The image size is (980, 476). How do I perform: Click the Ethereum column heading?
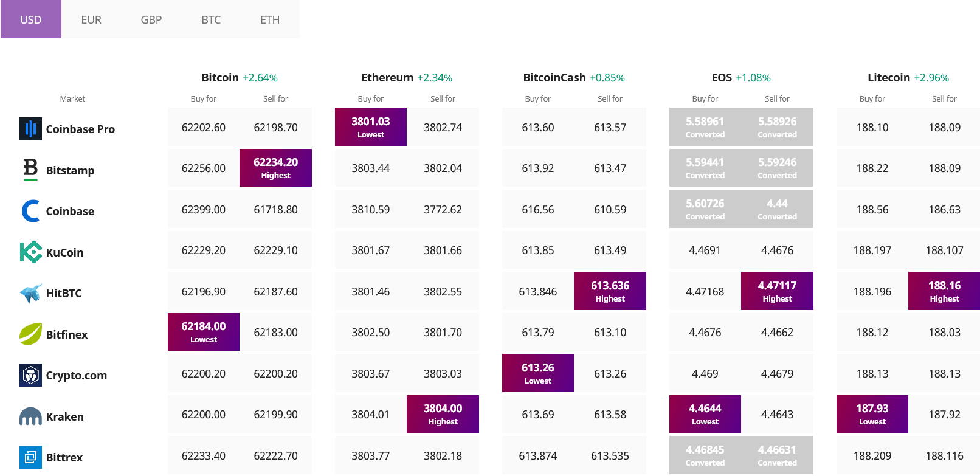[x=387, y=77]
